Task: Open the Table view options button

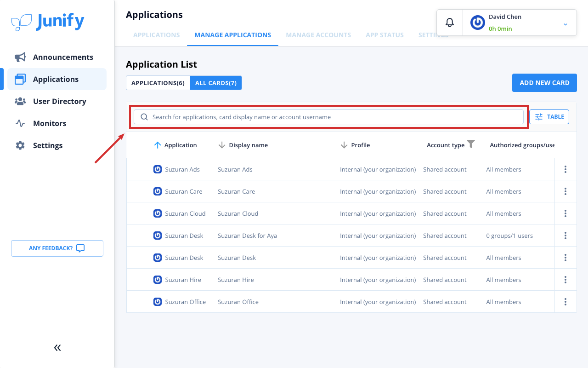Action: coord(549,117)
